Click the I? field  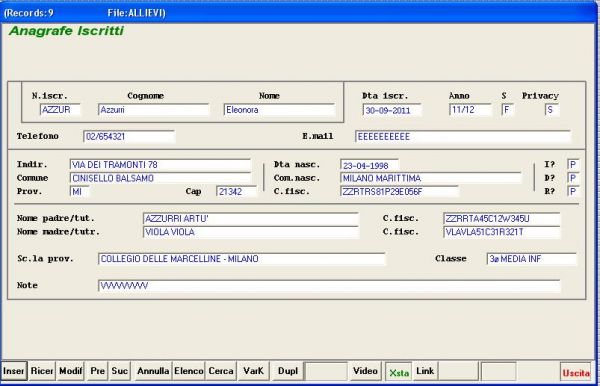pyautogui.click(x=573, y=164)
